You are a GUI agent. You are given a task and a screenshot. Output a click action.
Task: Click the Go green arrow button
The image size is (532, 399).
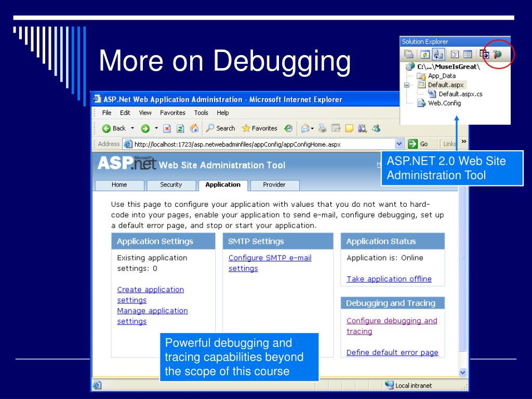(418, 144)
